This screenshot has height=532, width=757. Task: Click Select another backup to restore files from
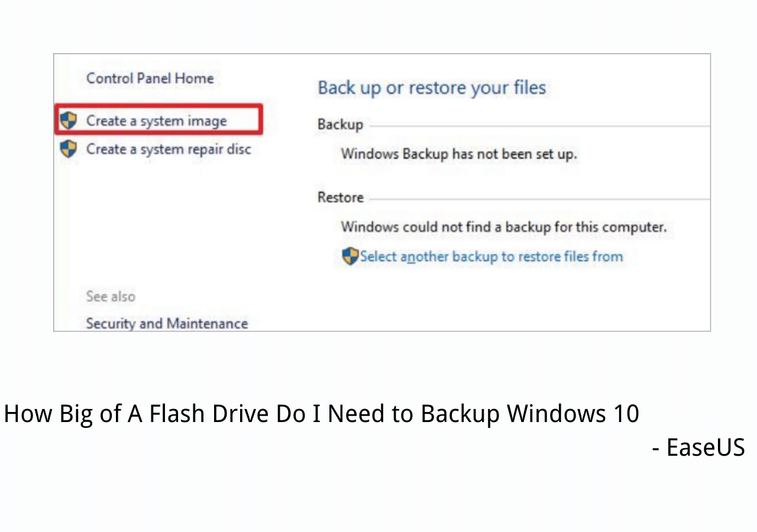491,257
